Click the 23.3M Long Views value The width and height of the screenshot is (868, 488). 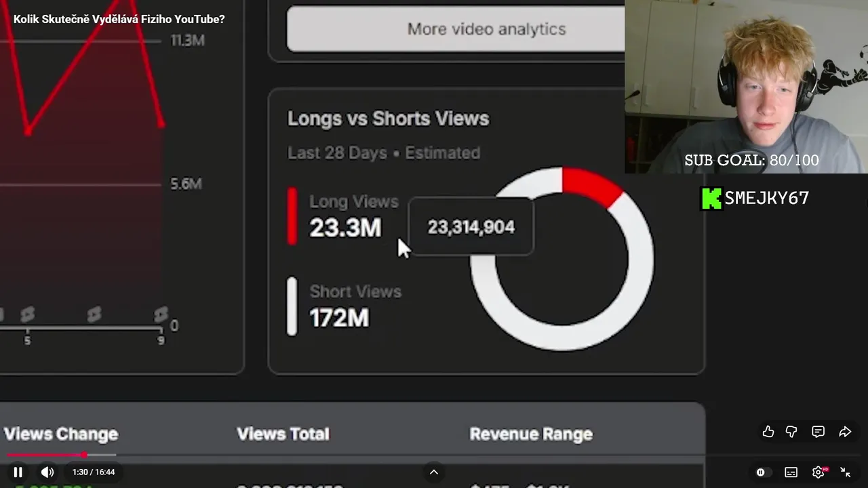click(345, 228)
